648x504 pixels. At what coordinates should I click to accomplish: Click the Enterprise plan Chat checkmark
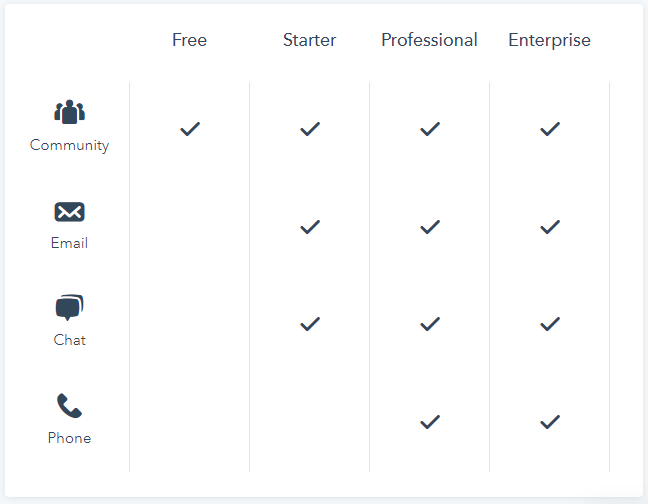pos(550,324)
